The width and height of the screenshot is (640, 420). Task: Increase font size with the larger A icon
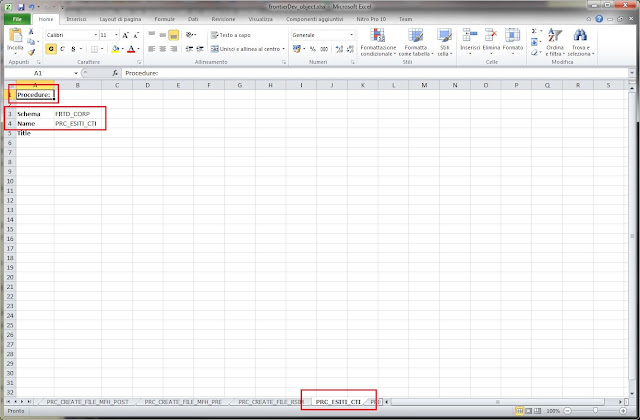(x=126, y=35)
